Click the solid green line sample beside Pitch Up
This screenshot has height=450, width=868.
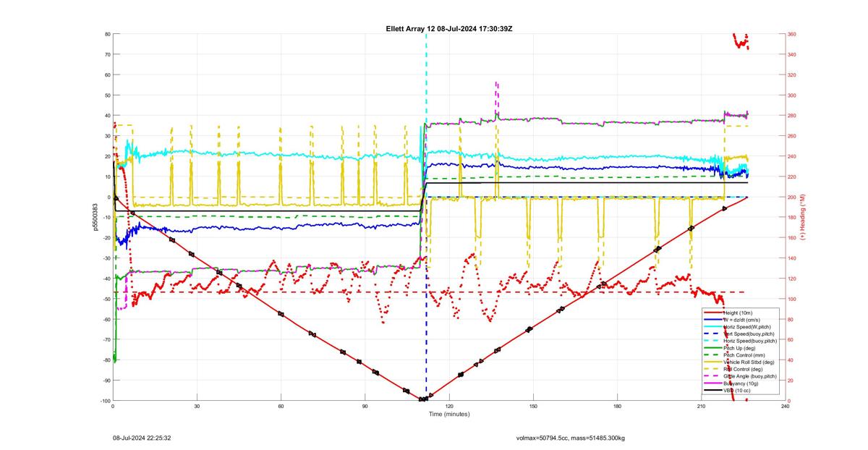(x=713, y=348)
